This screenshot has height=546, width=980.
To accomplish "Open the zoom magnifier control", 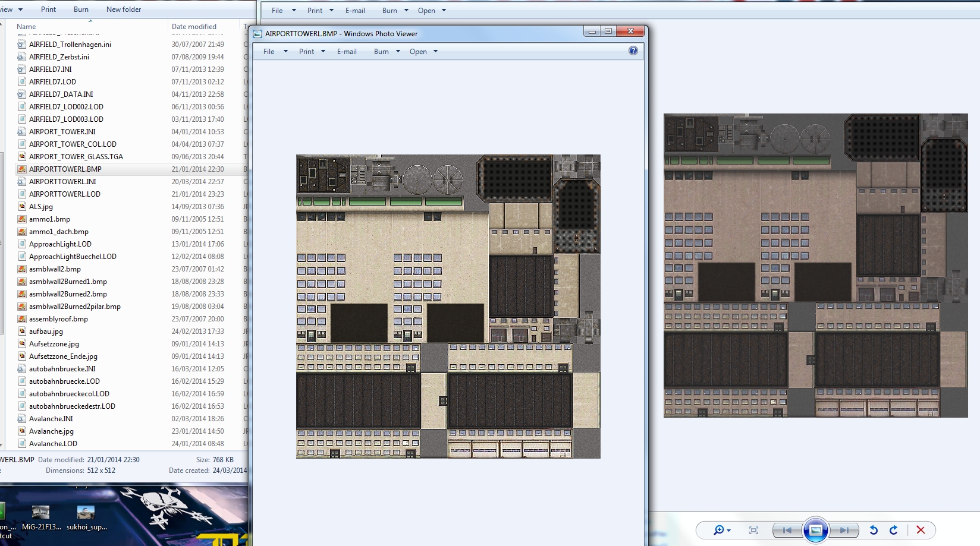I will pos(722,530).
